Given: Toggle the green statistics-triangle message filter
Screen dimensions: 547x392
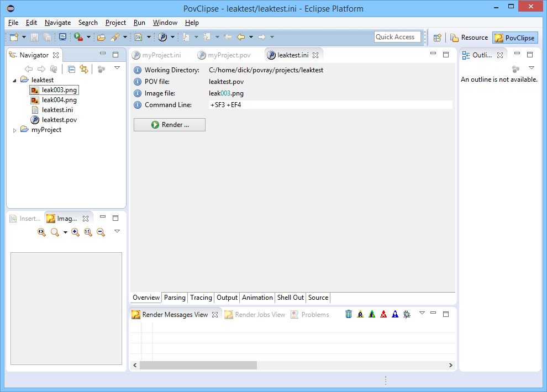Looking at the screenshot, I should click(x=372, y=314).
